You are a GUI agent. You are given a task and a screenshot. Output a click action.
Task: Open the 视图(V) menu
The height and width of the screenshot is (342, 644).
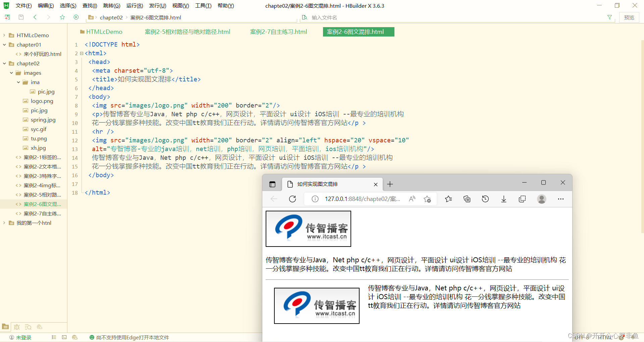tap(180, 6)
